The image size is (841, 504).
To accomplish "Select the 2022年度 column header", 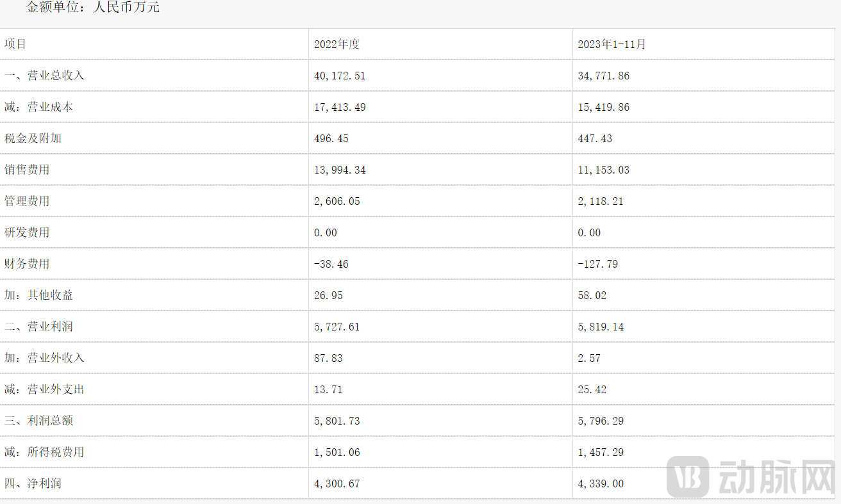I will [x=337, y=44].
